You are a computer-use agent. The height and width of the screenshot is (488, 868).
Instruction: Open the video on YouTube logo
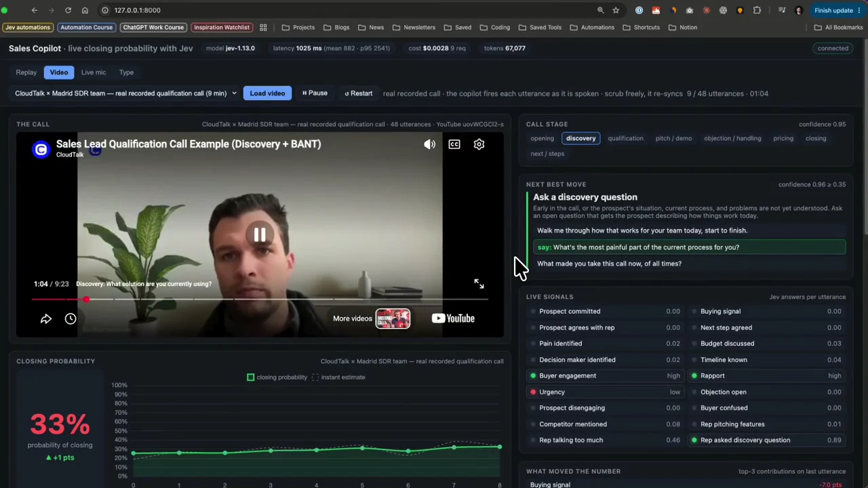pos(453,319)
